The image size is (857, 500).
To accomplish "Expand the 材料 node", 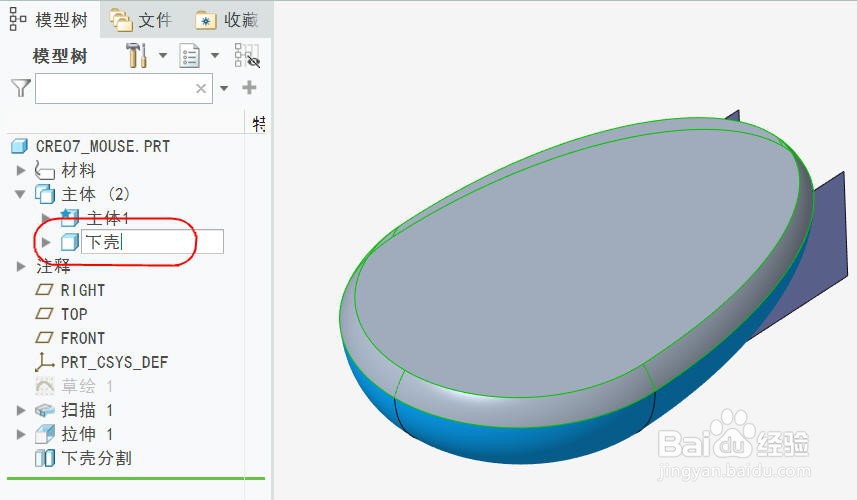I will click(x=21, y=170).
